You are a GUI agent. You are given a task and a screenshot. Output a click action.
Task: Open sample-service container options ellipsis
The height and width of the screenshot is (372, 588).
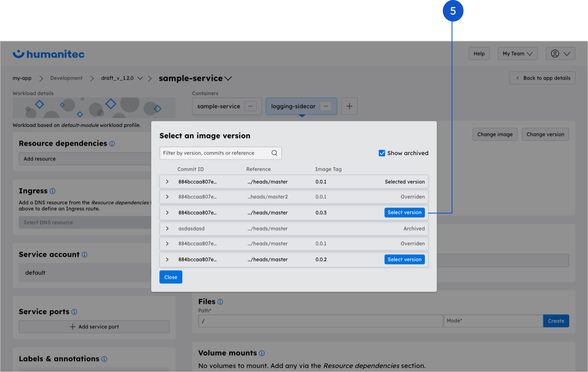pos(250,106)
